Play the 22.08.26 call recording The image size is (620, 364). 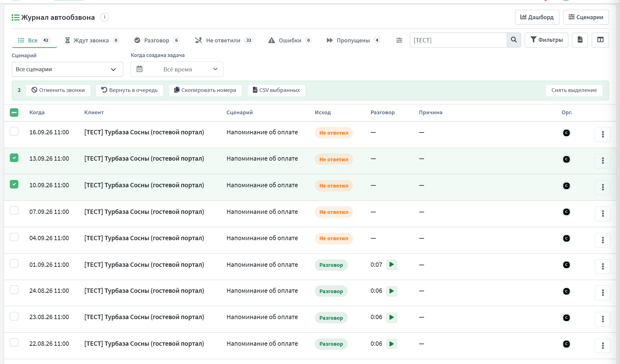pos(392,344)
